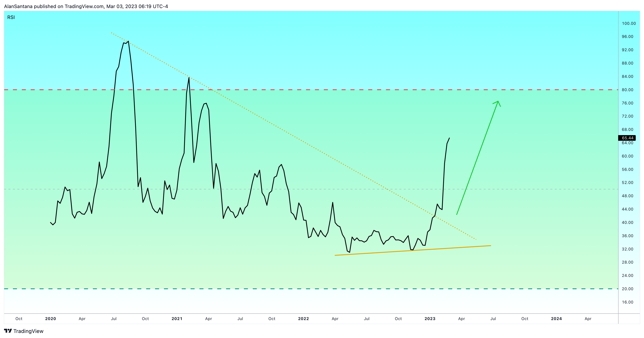Click the 44.00 price scale label
644x338 pixels.
627,209
